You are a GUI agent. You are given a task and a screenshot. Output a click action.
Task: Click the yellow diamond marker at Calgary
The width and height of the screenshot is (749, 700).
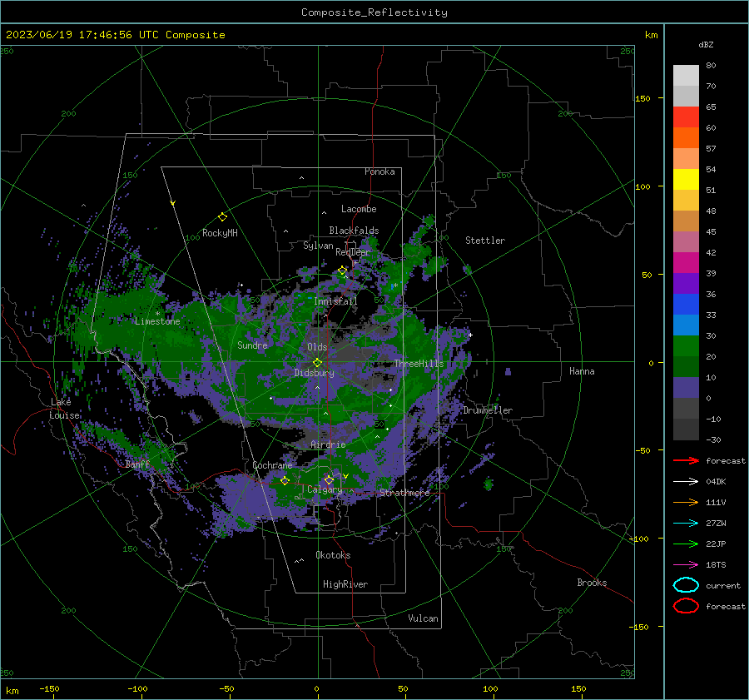(329, 479)
